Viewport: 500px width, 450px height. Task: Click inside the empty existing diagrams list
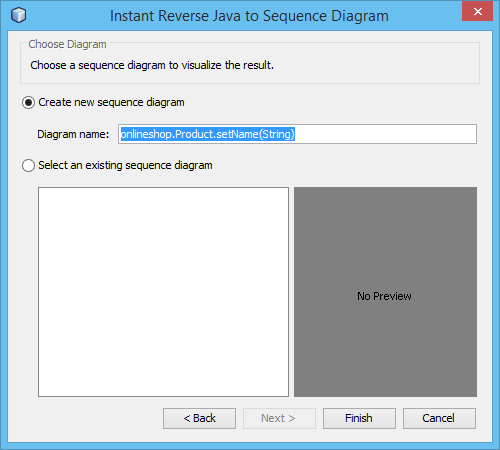tap(163, 292)
